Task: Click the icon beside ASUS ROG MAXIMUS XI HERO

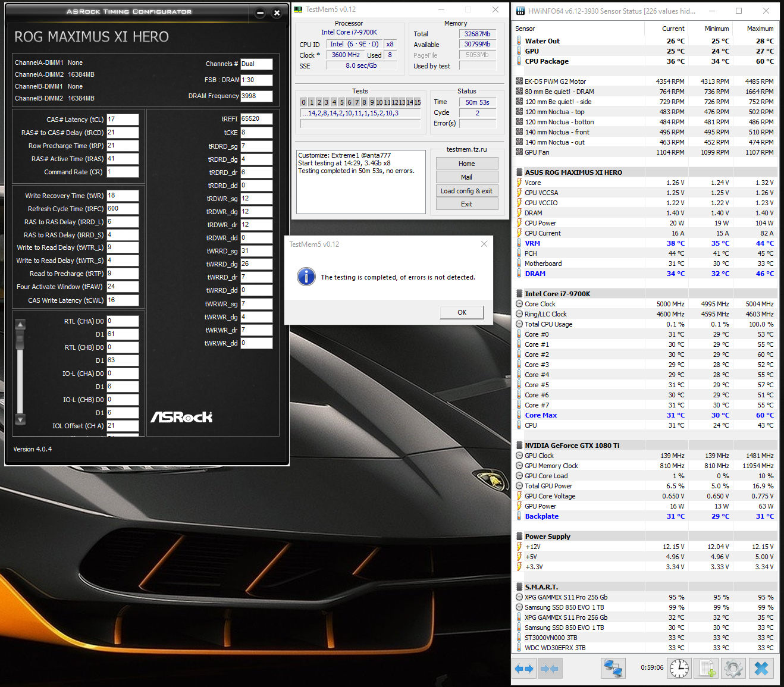Action: pos(519,172)
